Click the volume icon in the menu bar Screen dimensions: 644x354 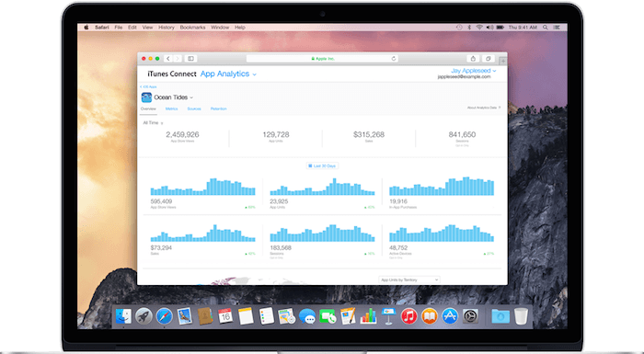[x=489, y=28]
